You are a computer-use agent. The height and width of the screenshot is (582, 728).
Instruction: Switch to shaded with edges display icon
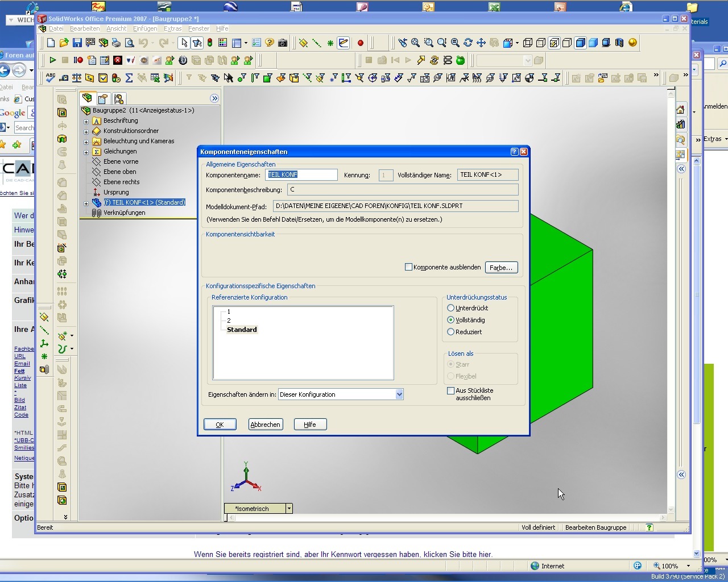[x=580, y=43]
